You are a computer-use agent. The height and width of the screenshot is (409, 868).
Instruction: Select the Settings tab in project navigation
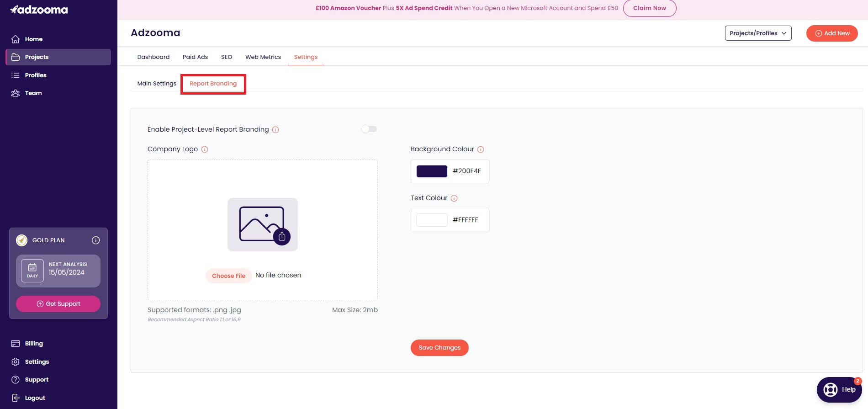coord(306,57)
